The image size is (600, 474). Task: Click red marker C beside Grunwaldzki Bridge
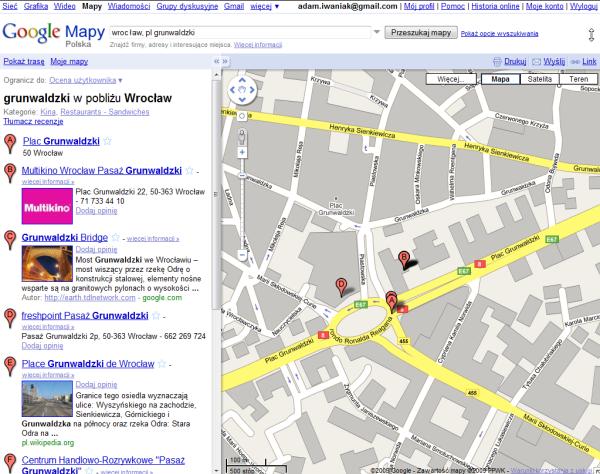pos(10,240)
